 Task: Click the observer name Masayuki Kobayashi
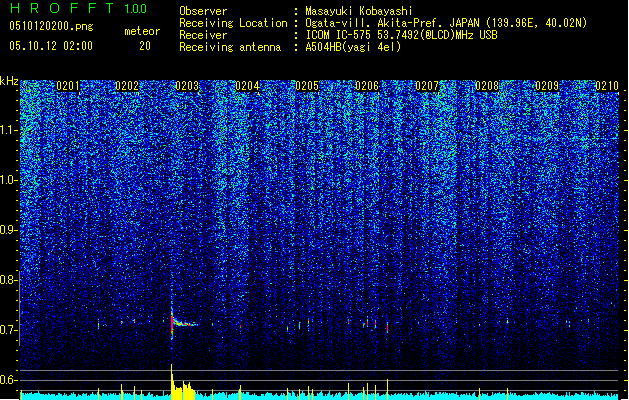(359, 11)
